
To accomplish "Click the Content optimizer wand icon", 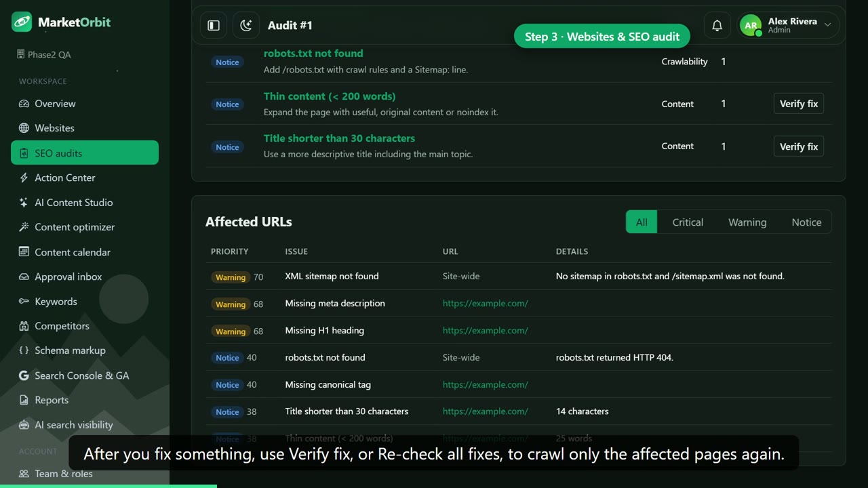I will (24, 227).
